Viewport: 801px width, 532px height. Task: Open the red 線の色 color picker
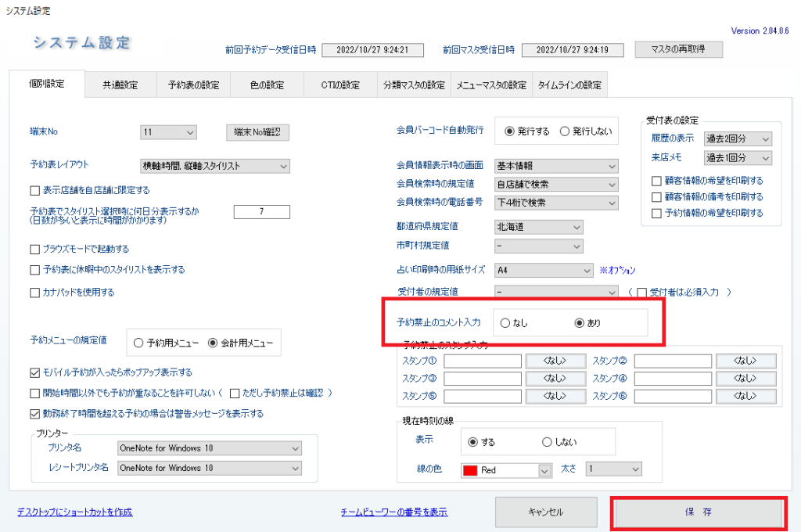[506, 470]
